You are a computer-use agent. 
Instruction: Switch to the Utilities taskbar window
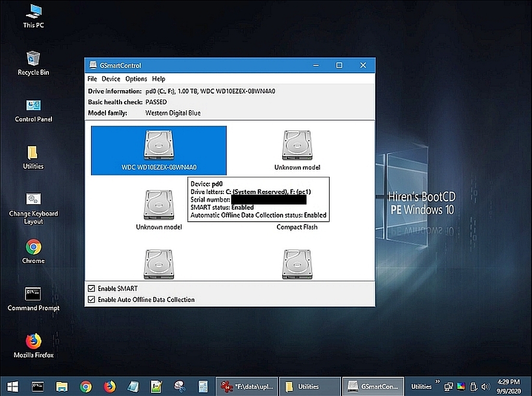310,387
